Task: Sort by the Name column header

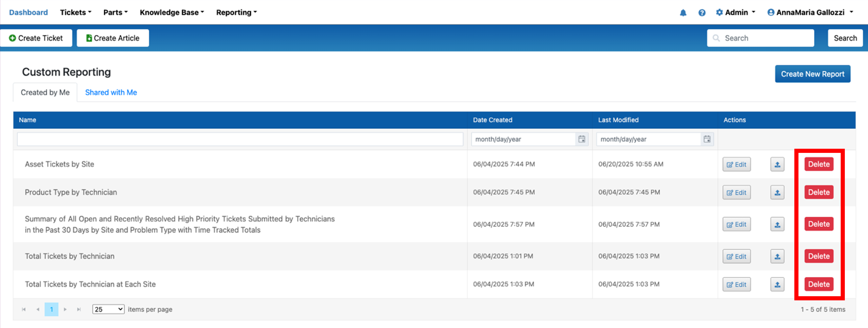Action: (x=27, y=120)
